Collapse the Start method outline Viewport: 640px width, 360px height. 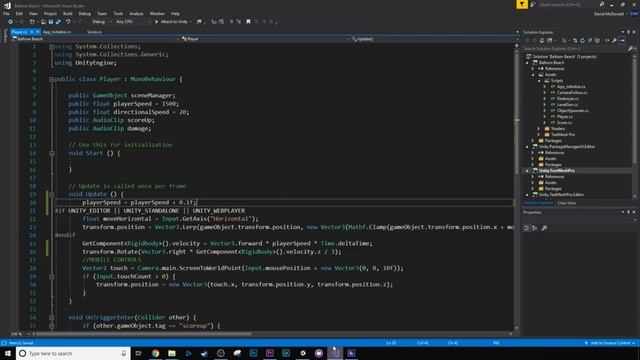point(51,153)
